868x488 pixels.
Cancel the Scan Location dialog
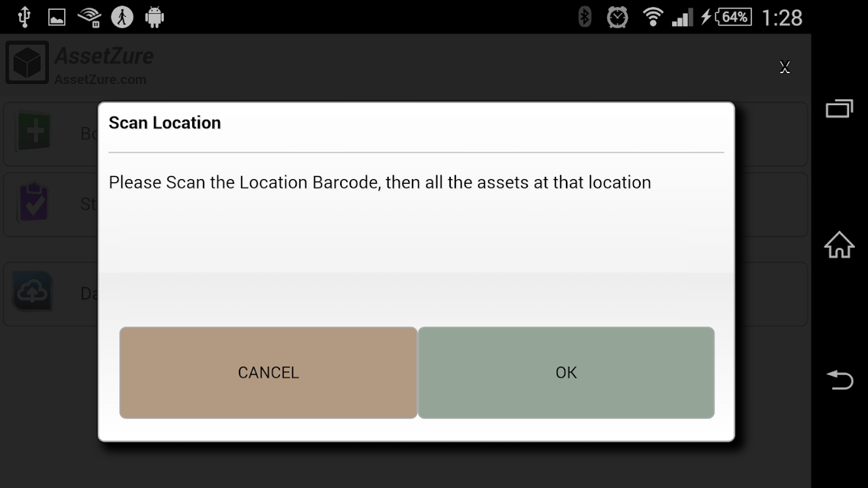[x=268, y=372]
